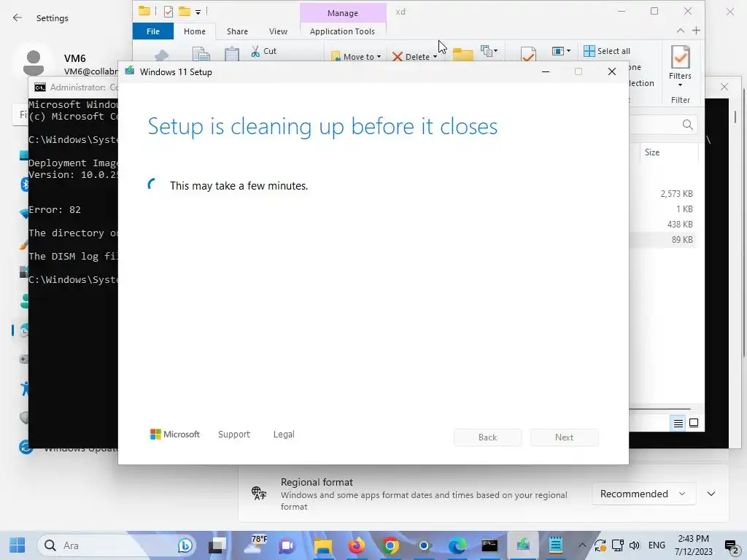
Task: Click Select all in the Explorer ribbon
Action: [606, 51]
